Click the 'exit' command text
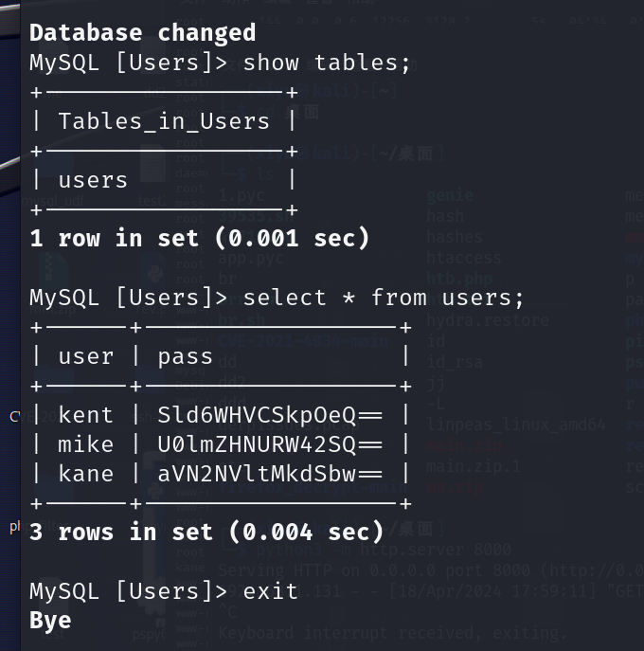644x651 pixels. coord(271,591)
